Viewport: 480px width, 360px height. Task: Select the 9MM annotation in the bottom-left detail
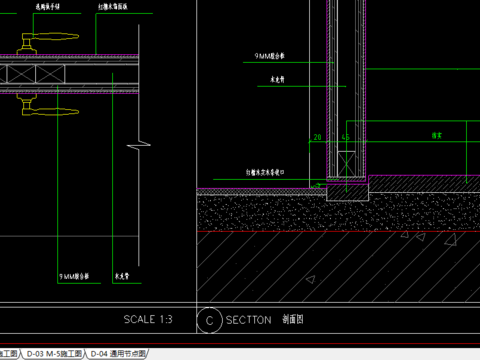(x=74, y=276)
